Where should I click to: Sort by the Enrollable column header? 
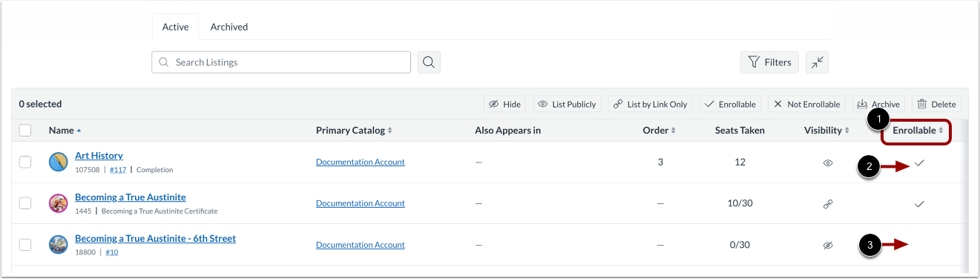[918, 131]
